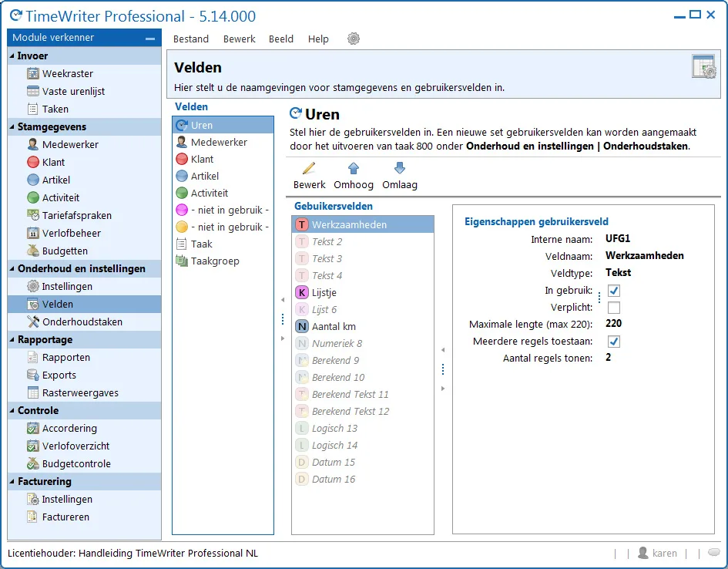The height and width of the screenshot is (569, 728).
Task: Click the Onderhoudstaken tools icon
Action: point(33,322)
